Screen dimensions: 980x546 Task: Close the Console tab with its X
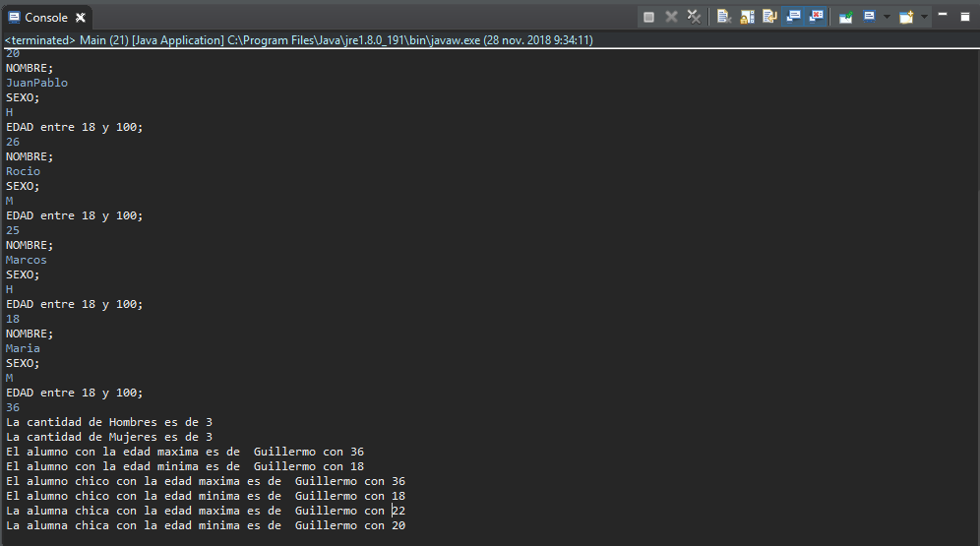click(81, 18)
